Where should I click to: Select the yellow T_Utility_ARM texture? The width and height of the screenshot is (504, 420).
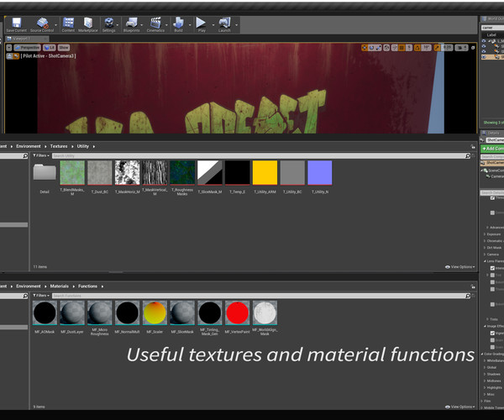pos(265,173)
